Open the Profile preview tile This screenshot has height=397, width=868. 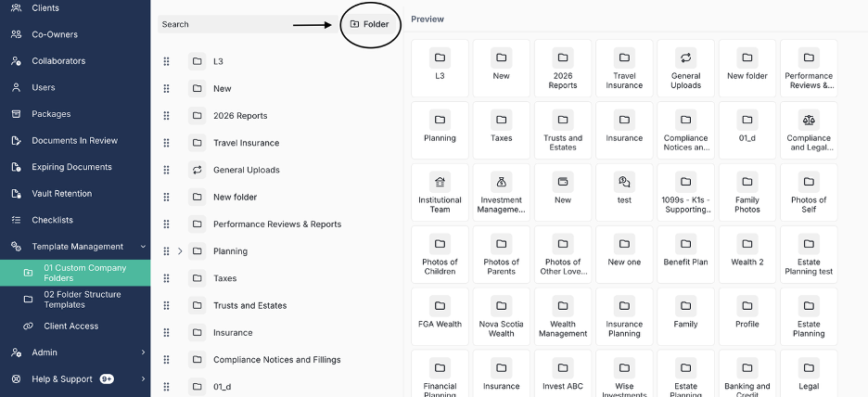[747, 316]
